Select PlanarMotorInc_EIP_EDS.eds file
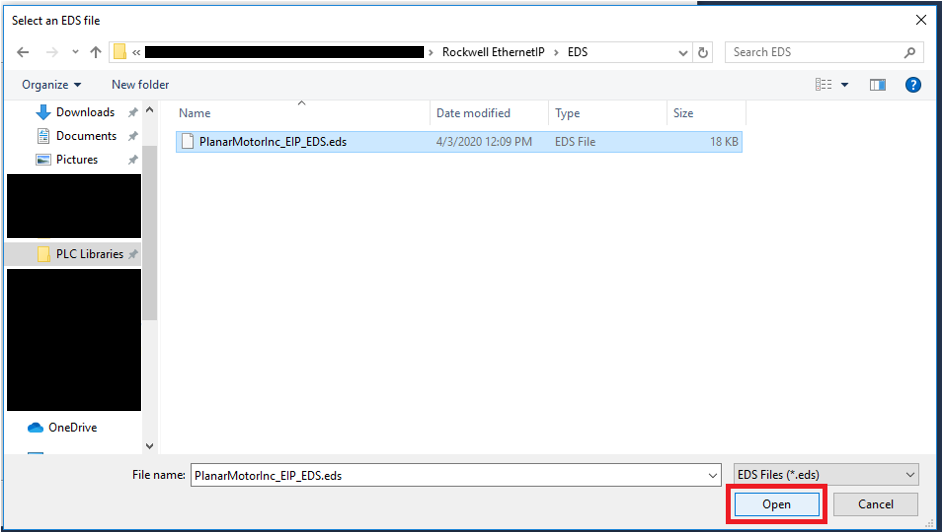 click(x=272, y=142)
